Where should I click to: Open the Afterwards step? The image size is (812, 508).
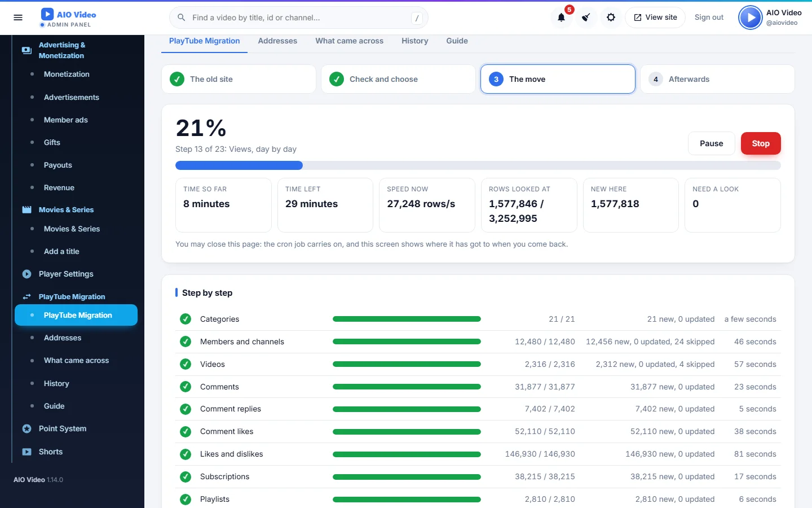click(x=717, y=79)
